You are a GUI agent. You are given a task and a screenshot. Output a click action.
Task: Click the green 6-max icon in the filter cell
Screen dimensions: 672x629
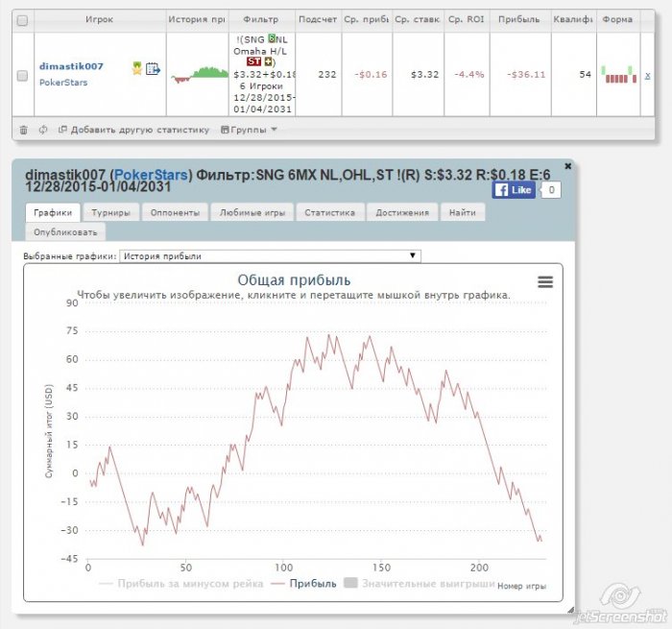[x=272, y=38]
